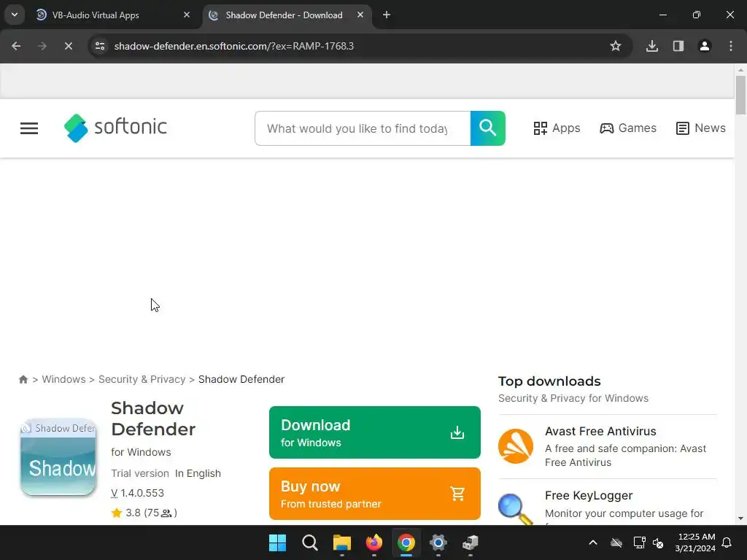The image size is (747, 560).
Task: Open the Windows Start menu
Action: click(x=277, y=542)
